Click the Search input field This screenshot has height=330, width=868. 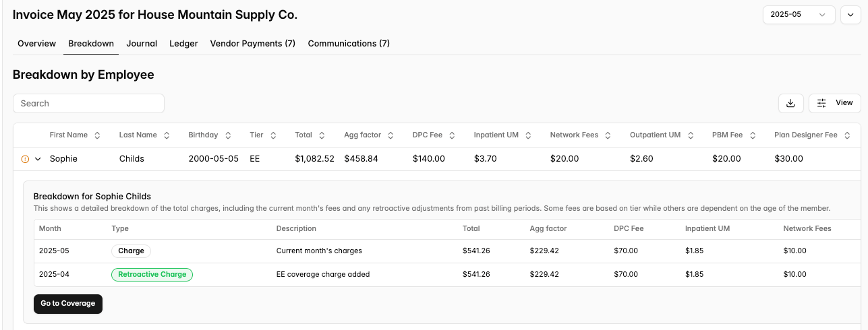coord(88,103)
